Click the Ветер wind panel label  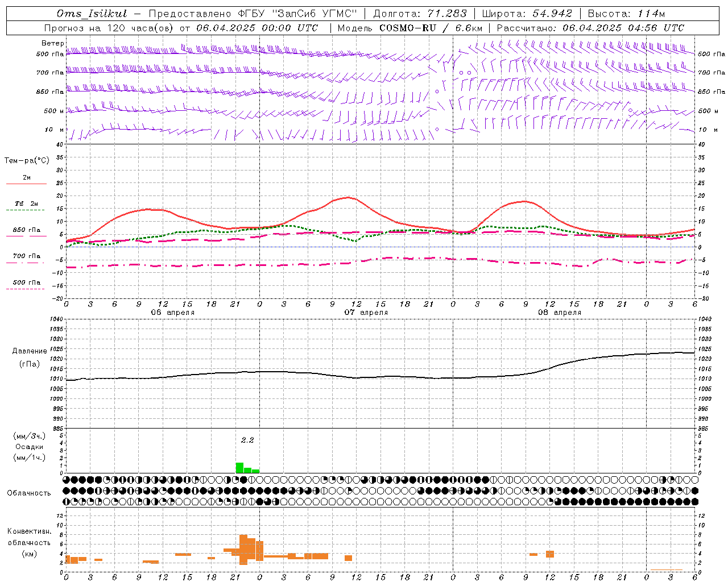click(52, 43)
